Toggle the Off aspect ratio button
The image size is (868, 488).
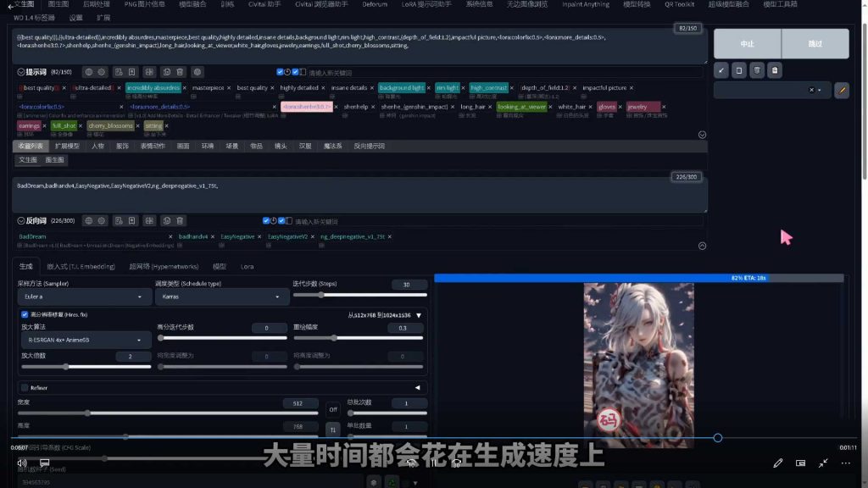332,409
